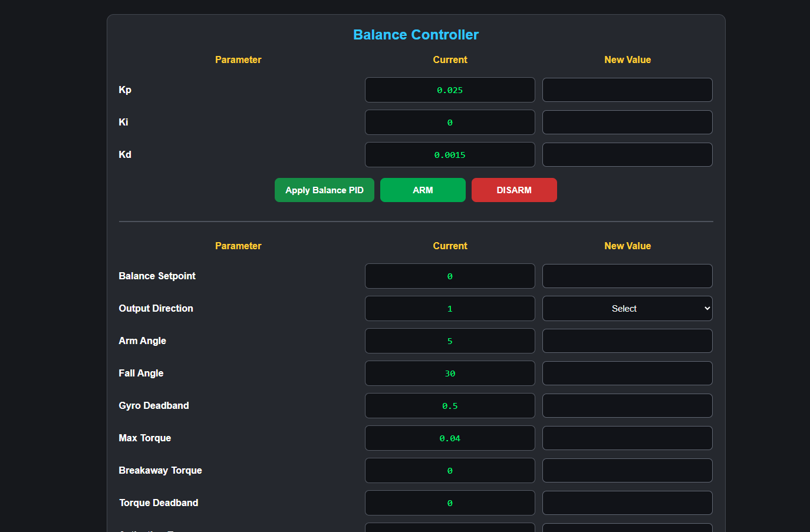The width and height of the screenshot is (810, 532).
Task: Click the Arm Angle New Value input
Action: [627, 341]
